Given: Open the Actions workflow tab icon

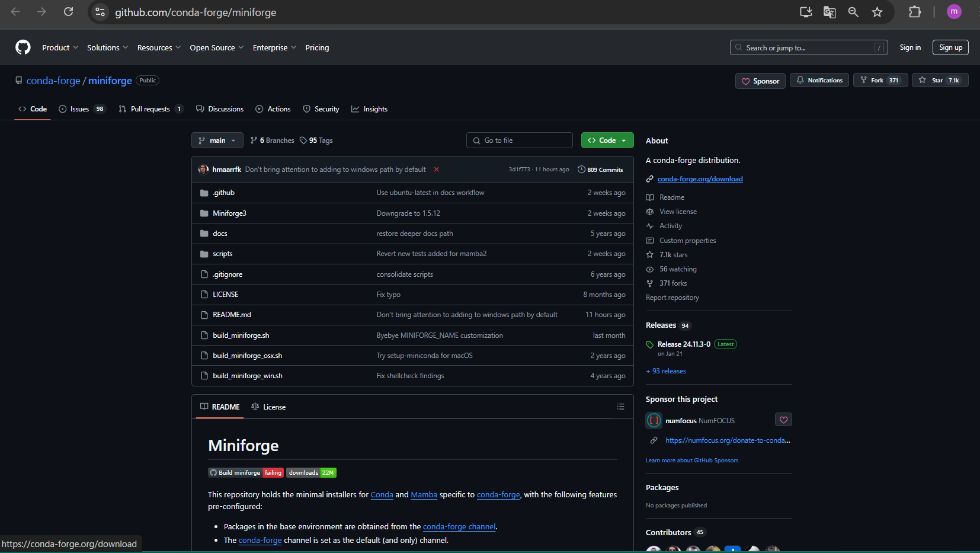Looking at the screenshot, I should tap(259, 109).
